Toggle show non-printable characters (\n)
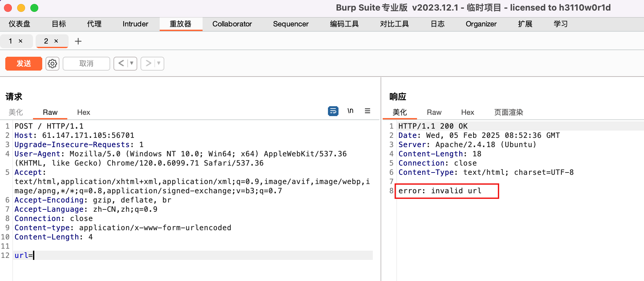 tap(350, 111)
